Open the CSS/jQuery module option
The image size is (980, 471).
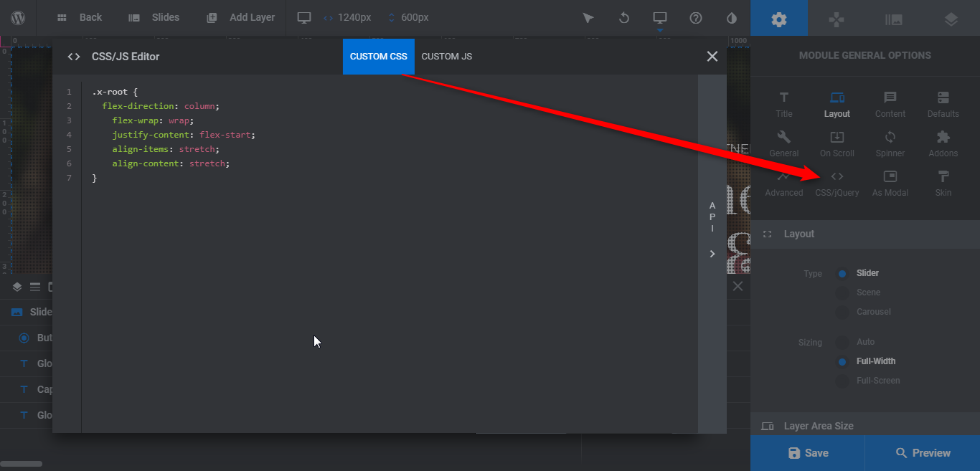pyautogui.click(x=837, y=184)
